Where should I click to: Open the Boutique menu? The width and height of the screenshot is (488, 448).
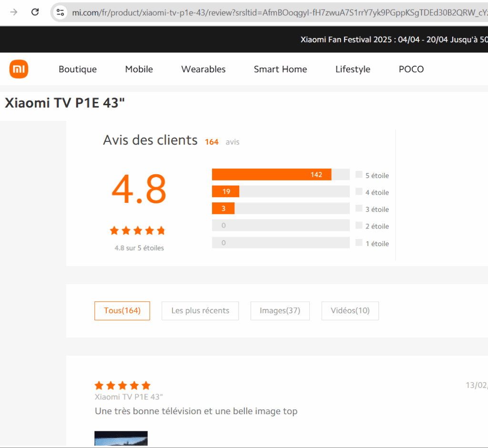click(78, 70)
